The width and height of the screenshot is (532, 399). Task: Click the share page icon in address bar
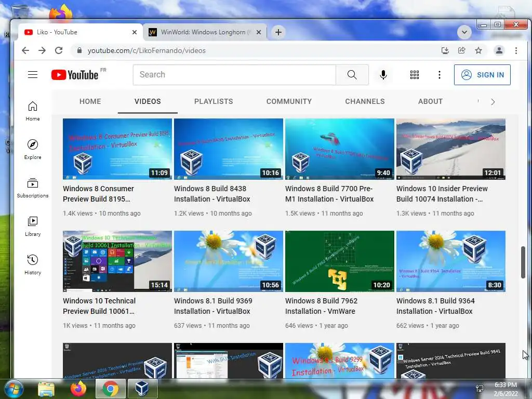(x=462, y=50)
